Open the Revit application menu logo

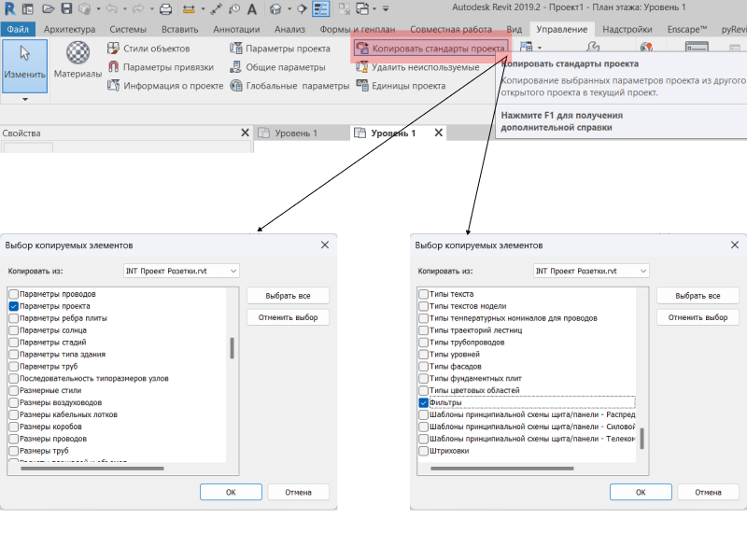(x=9, y=8)
